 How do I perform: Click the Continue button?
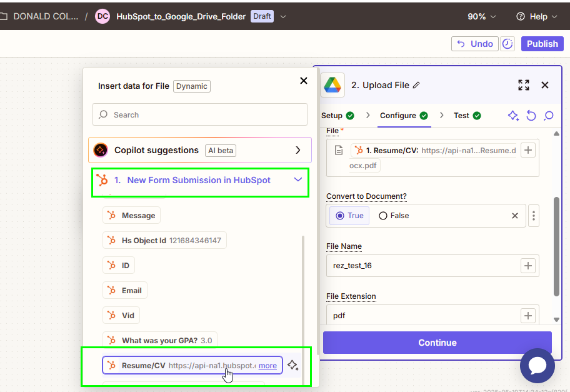point(437,343)
